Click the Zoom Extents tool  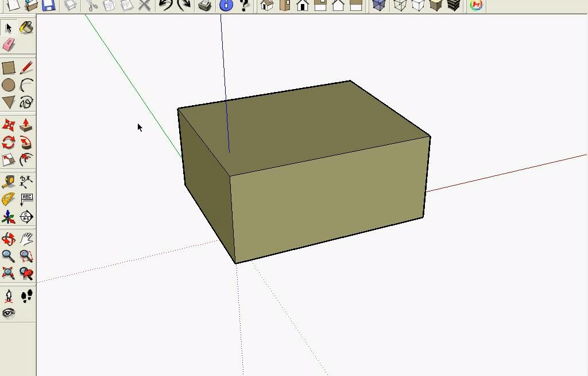click(x=9, y=273)
